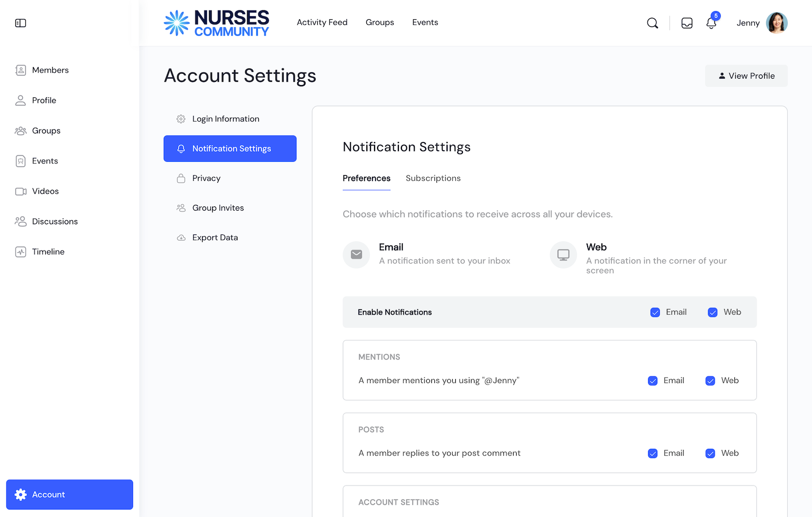Click the Account button at bottom left
Screen dimensions: 812x517
point(69,494)
